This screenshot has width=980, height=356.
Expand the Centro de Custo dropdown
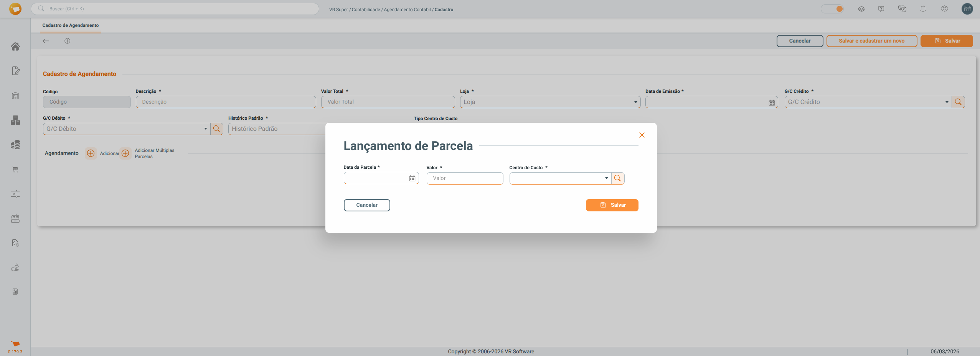point(606,178)
